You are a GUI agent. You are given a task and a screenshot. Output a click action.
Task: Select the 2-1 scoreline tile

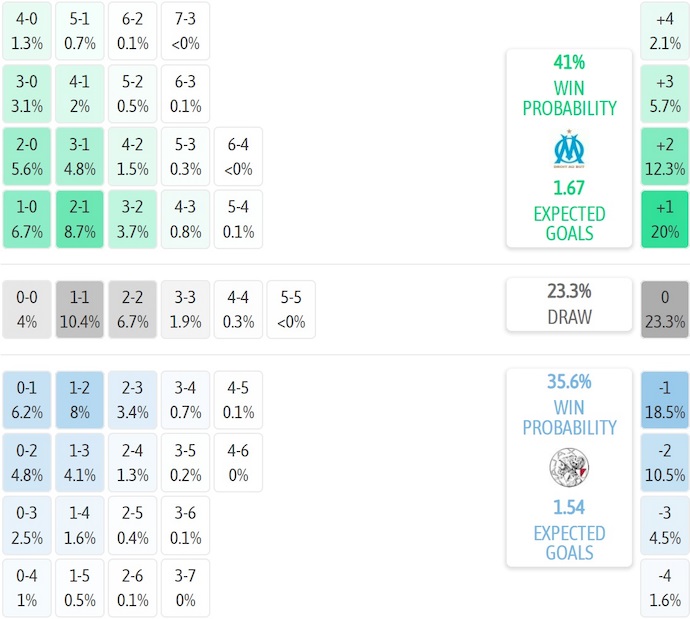click(x=79, y=219)
